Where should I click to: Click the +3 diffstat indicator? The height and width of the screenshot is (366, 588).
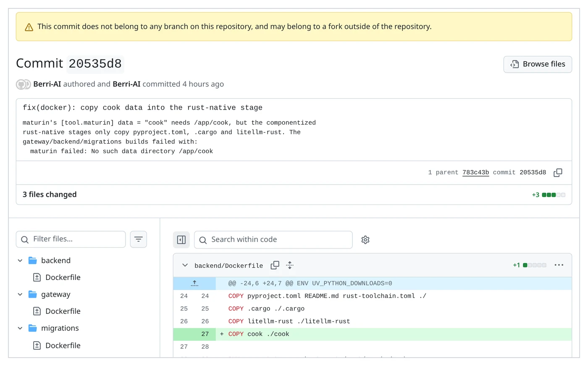pos(549,195)
